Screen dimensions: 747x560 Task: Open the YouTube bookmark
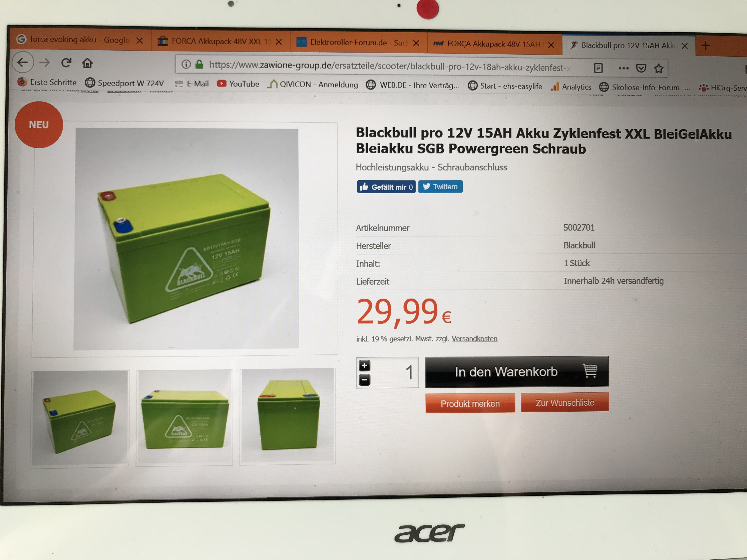click(x=238, y=84)
